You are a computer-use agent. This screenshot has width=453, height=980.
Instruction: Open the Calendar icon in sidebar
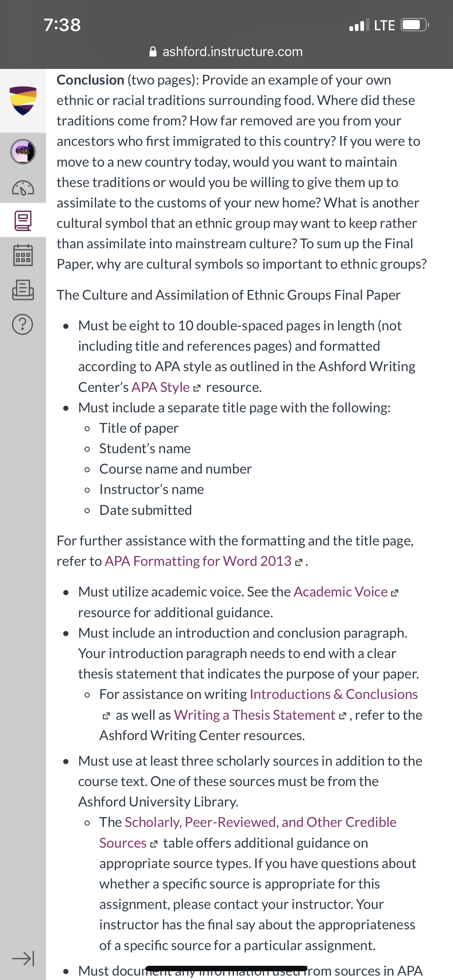pyautogui.click(x=23, y=254)
